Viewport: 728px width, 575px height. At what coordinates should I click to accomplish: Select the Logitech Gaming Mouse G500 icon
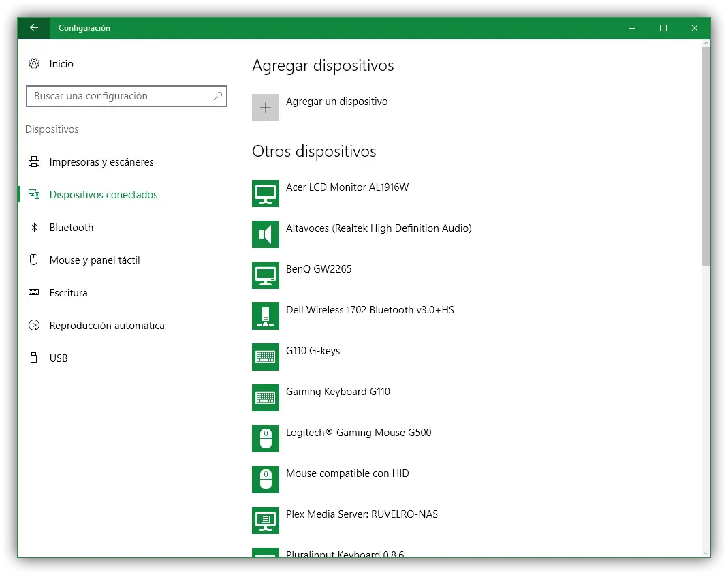point(266,439)
